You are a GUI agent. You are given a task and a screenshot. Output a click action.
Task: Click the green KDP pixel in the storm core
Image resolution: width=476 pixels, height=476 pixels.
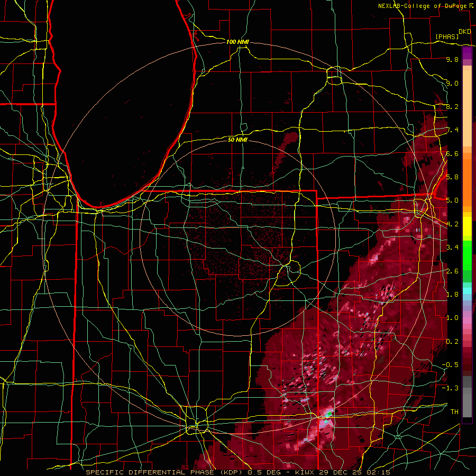(329, 414)
